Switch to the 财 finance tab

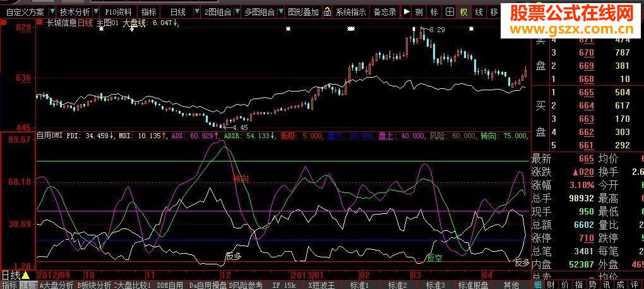pos(552,285)
